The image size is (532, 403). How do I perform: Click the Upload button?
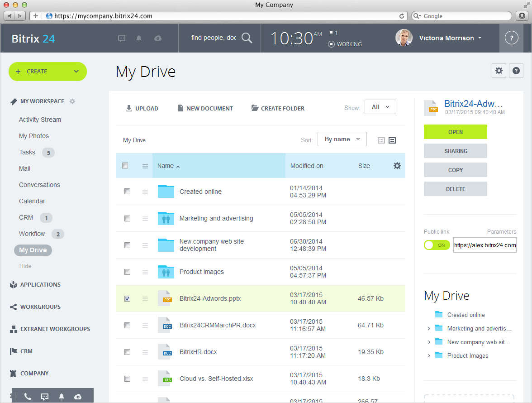142,108
